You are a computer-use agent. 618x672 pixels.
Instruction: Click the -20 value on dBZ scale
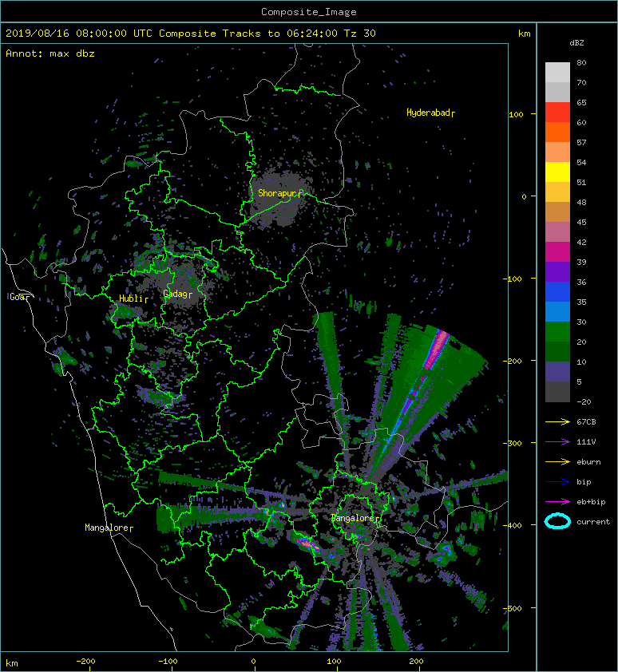point(584,402)
